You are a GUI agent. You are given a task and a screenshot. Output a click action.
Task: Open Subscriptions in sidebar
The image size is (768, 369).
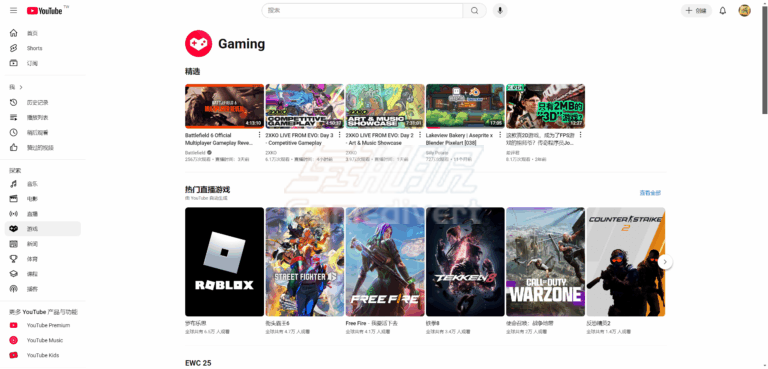43,63
